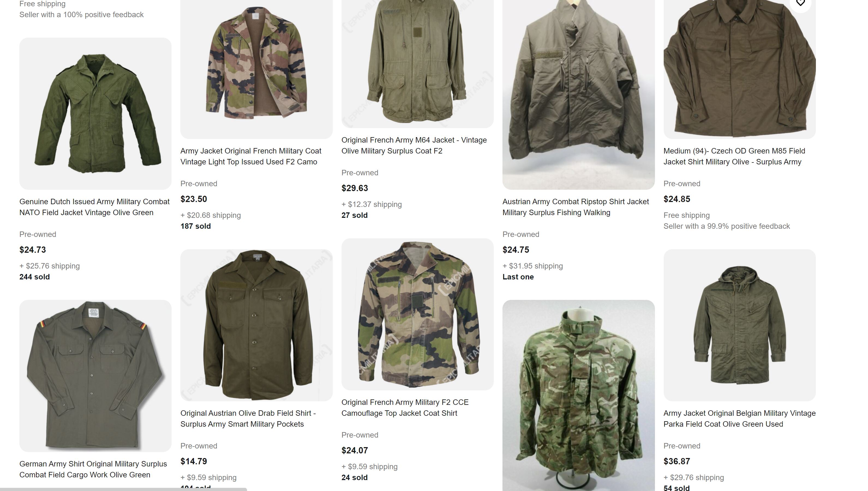The height and width of the screenshot is (491, 868).
Task: Open Original Austrian Olive Drab Field Shirt title
Action: click(x=248, y=418)
